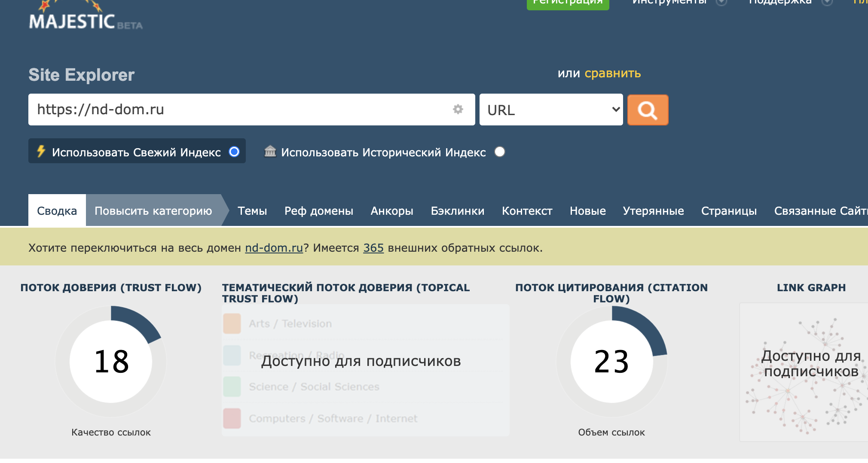Click the Качество ссылок caption
The width and height of the screenshot is (868, 463).
[111, 432]
